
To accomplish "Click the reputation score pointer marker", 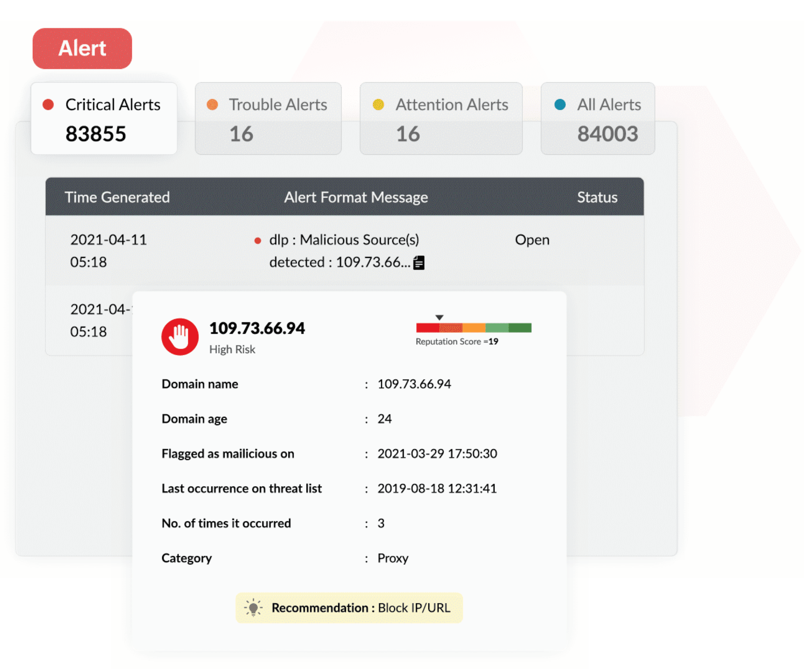I will 439,317.
